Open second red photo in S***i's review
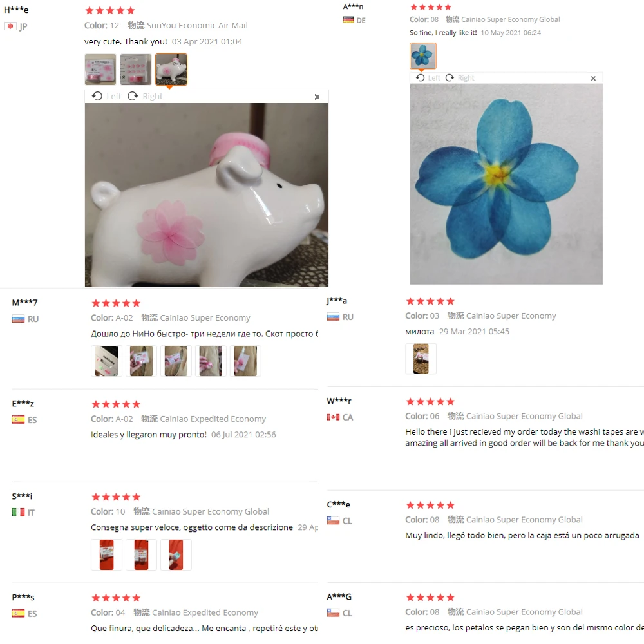This screenshot has width=644, height=644. [x=141, y=555]
